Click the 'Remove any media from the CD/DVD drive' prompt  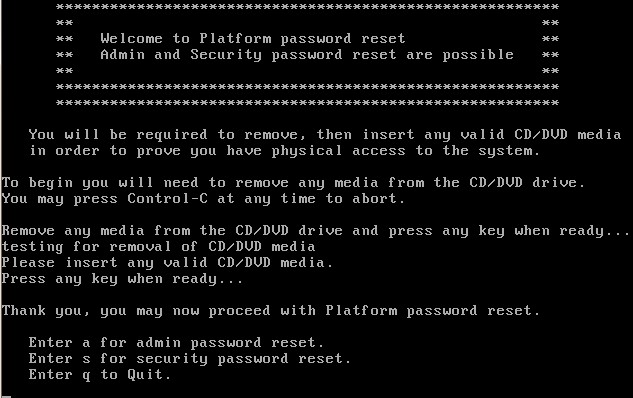click(316, 231)
